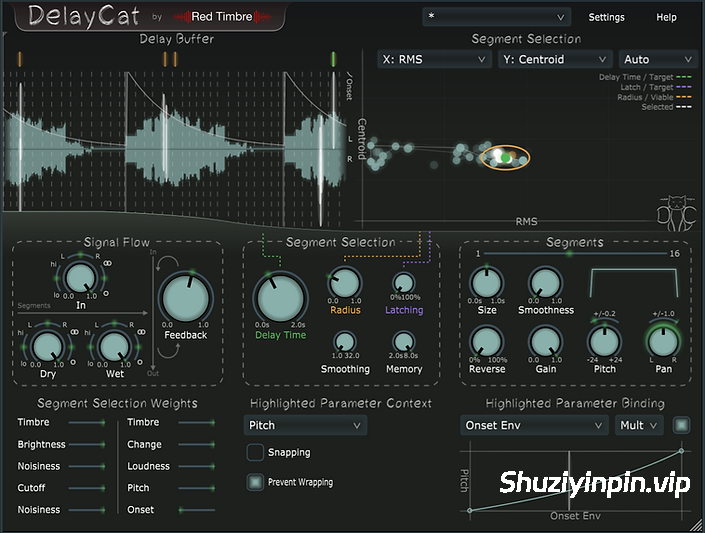Click the Dry level knob

coord(47,347)
